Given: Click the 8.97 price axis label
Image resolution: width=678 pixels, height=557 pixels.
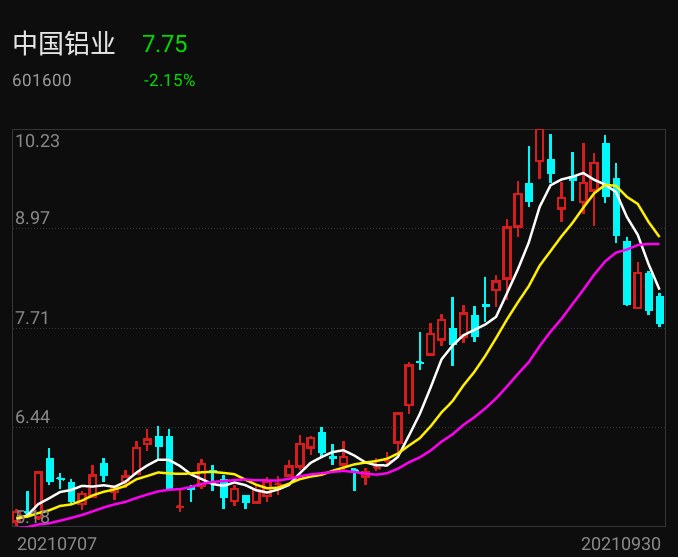Looking at the screenshot, I should (x=33, y=218).
